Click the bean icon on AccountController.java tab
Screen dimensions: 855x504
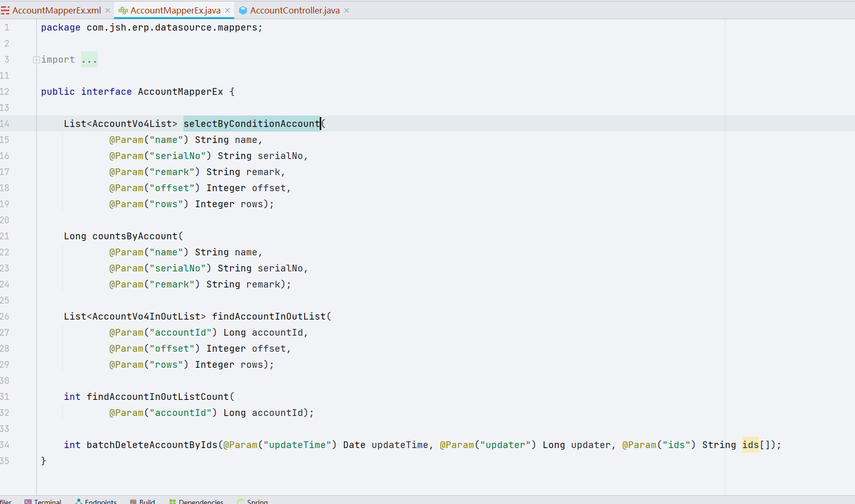coord(241,10)
